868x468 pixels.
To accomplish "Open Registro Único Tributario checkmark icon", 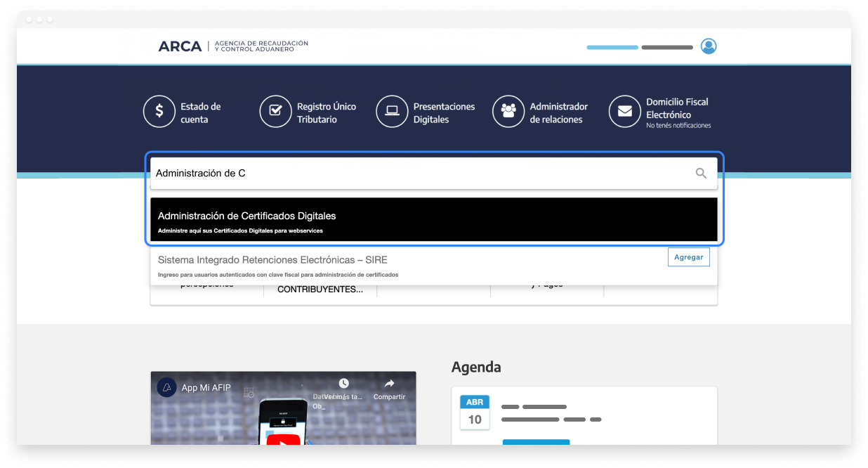I will pos(275,111).
